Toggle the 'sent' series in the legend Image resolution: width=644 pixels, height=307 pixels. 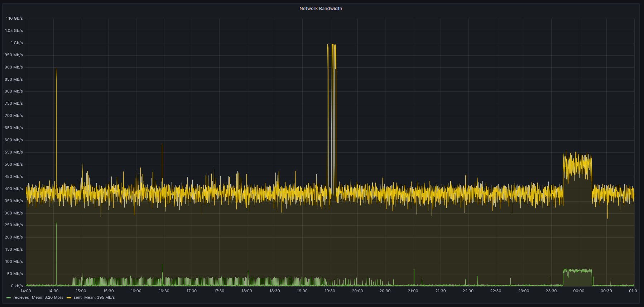[78, 298]
